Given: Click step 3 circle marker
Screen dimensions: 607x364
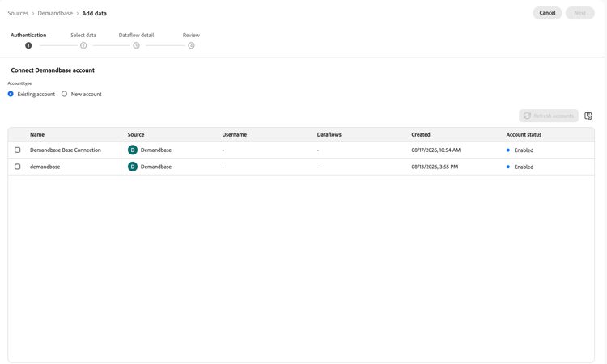Looking at the screenshot, I should [136, 45].
